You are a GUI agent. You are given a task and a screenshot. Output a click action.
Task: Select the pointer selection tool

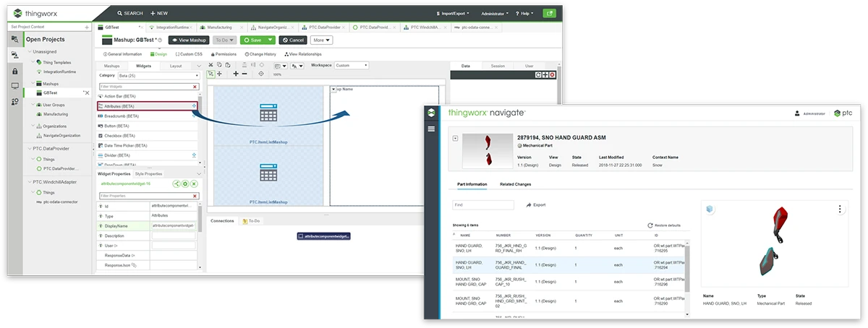click(x=210, y=74)
